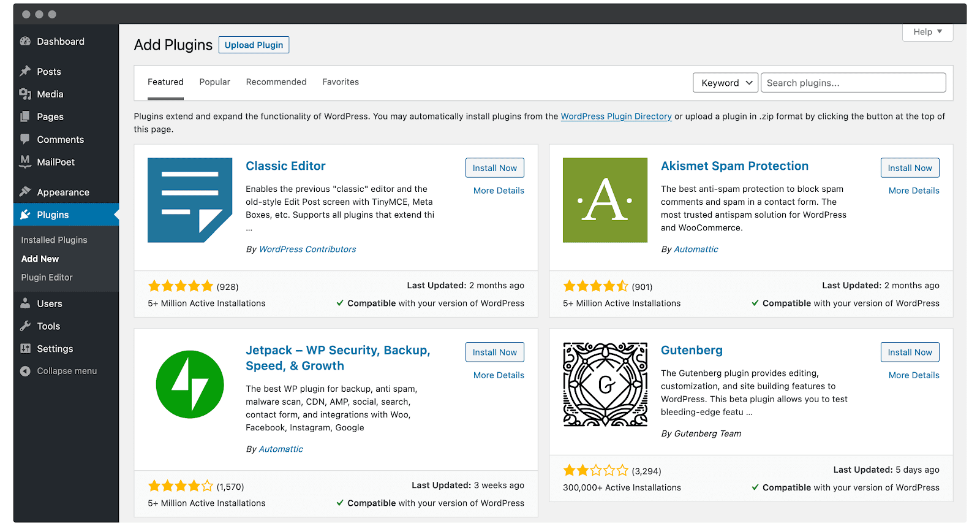Open the Tools menu label
Viewport: 980px width, 526px height.
click(48, 326)
